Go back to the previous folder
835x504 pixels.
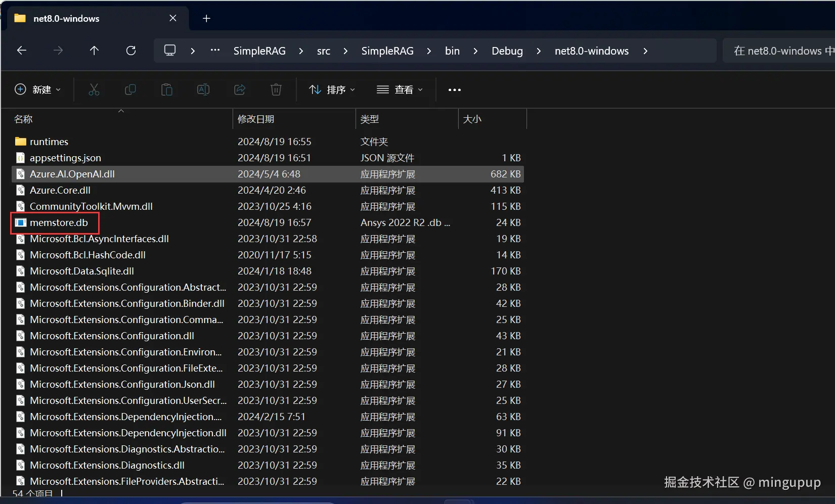22,51
